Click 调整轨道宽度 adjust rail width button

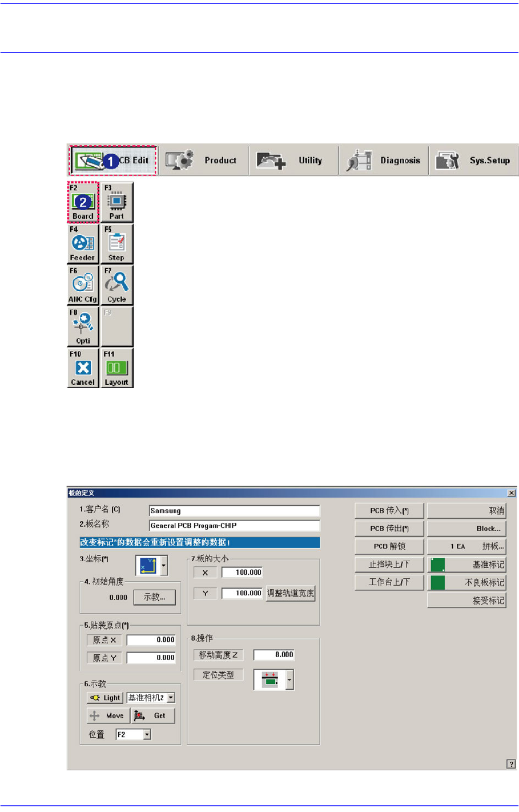pos(290,594)
